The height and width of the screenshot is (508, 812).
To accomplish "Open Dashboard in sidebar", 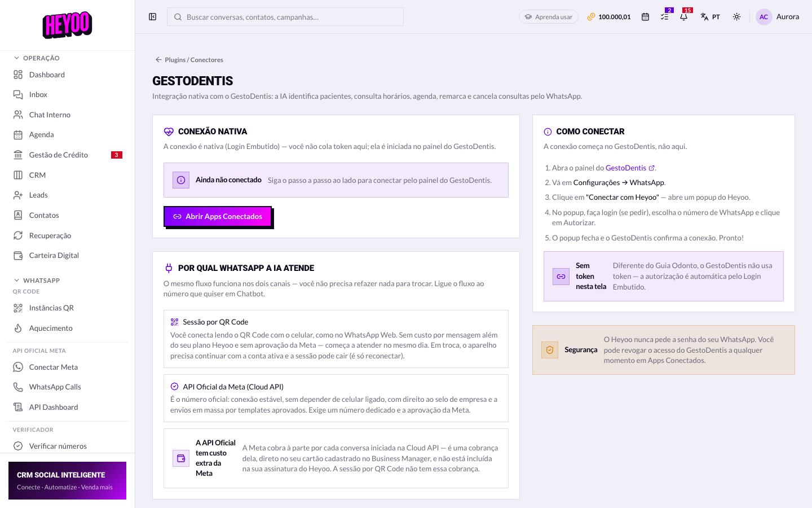I will (68, 75).
